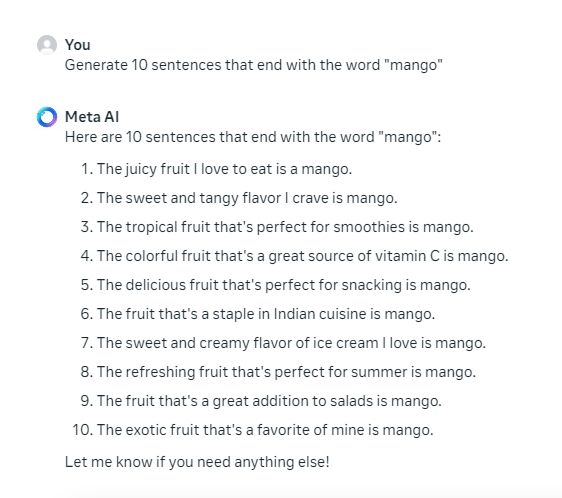Click the user prompt about generating mango sentences
This screenshot has width=562, height=498.
click(x=253, y=66)
